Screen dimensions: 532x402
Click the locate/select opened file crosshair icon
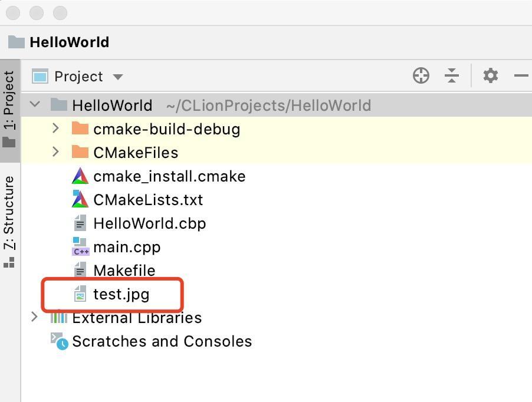click(421, 75)
